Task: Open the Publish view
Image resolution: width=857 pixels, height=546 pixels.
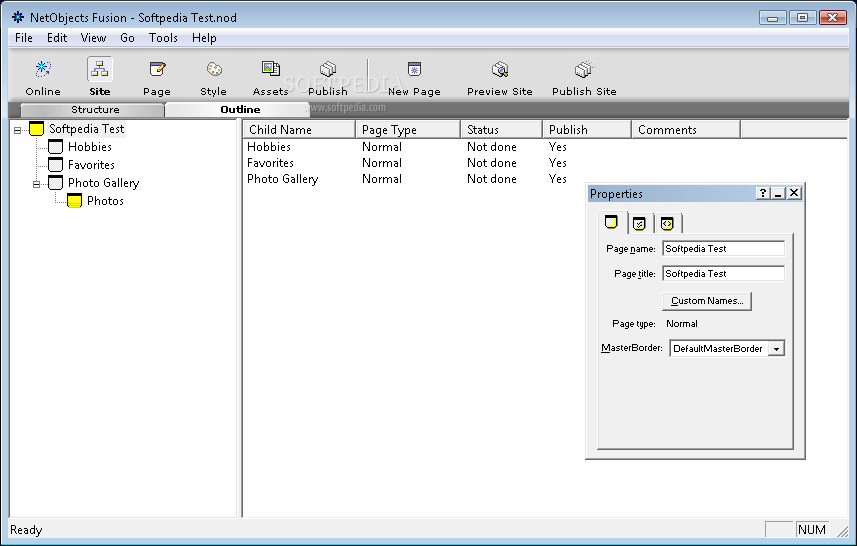Action: point(328,78)
